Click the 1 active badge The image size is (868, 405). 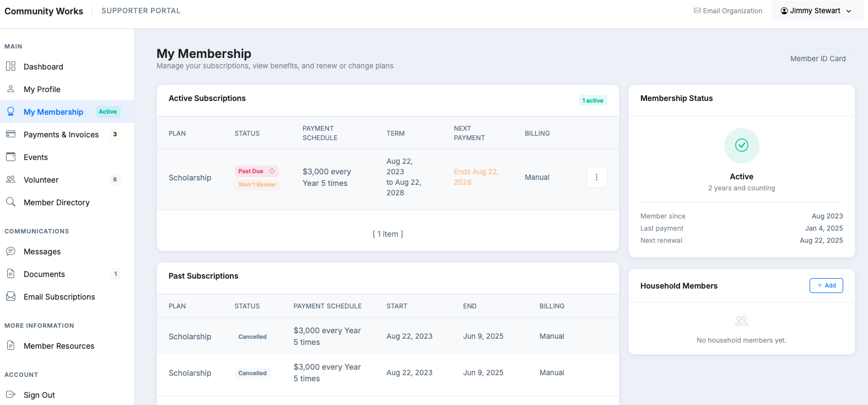coord(593,100)
